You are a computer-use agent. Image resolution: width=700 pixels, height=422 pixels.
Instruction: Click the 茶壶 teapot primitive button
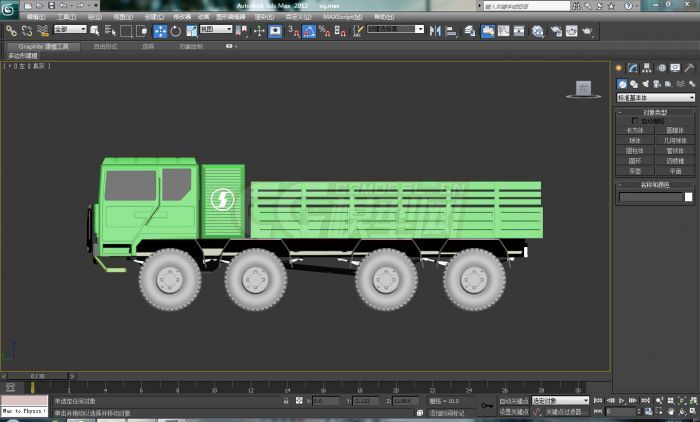tap(635, 171)
